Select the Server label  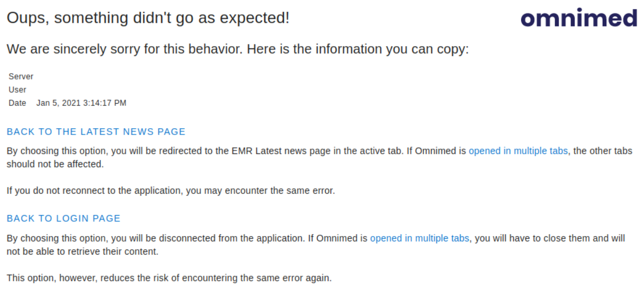(x=21, y=76)
